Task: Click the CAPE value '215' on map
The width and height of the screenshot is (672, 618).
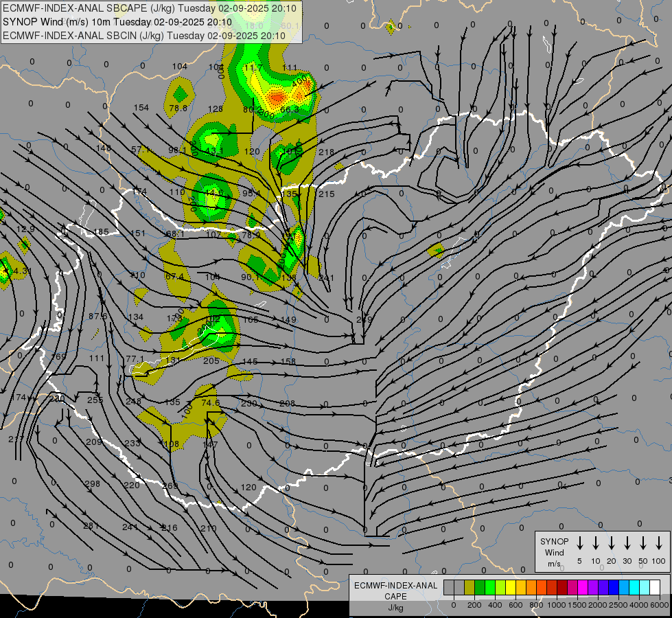Action: pyautogui.click(x=326, y=194)
